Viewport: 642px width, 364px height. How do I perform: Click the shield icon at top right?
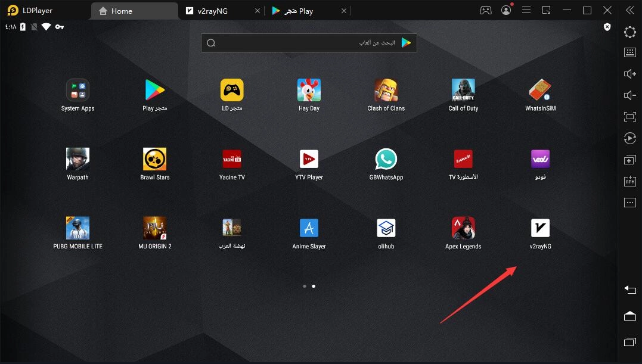tap(607, 27)
